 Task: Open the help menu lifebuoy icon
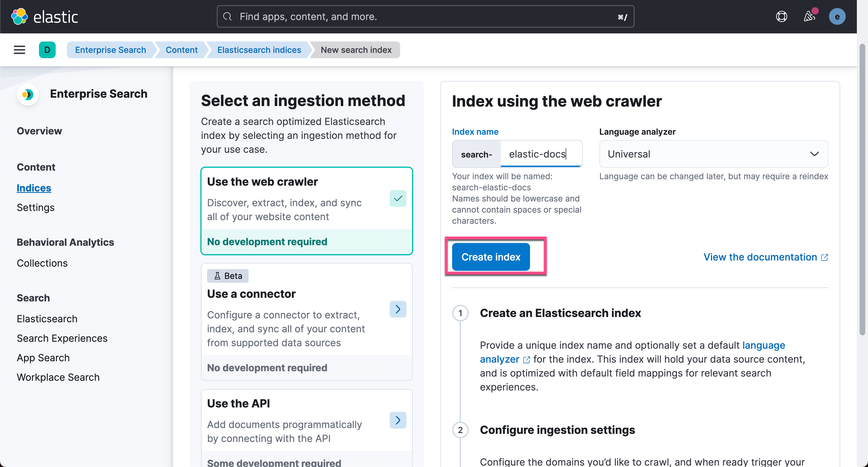[x=781, y=16]
